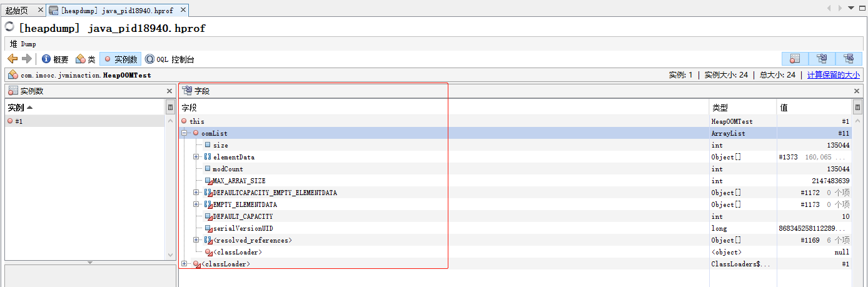Open column chooser in instances list
Image resolution: width=868 pixels, height=287 pixels.
point(170,108)
